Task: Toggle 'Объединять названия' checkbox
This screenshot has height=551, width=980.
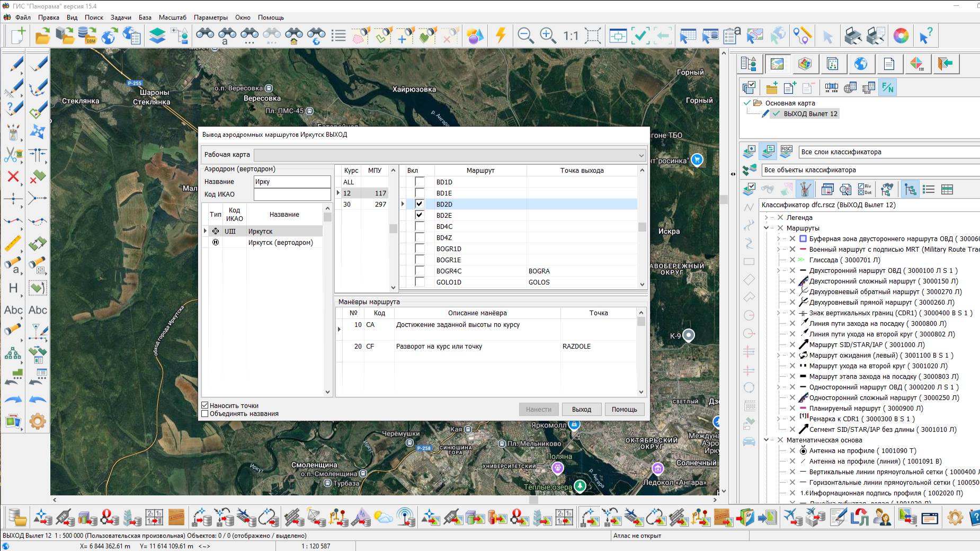Action: (x=205, y=414)
